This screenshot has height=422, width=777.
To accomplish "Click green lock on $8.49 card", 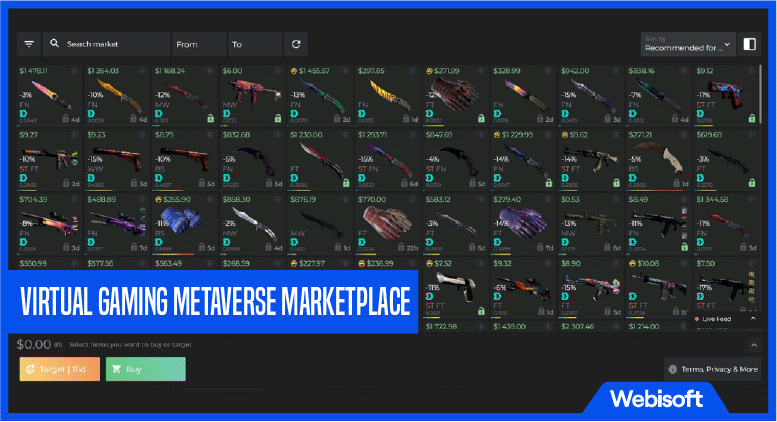I will 684,247.
